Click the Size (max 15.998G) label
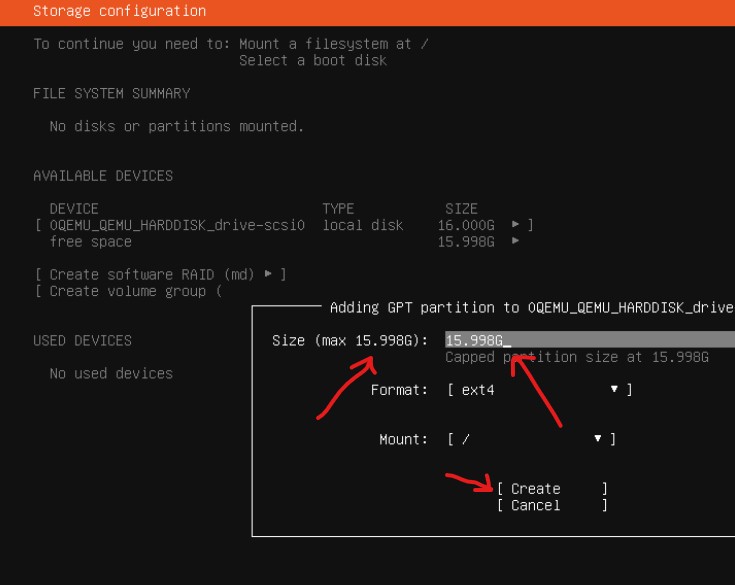This screenshot has width=735, height=585. click(x=350, y=340)
